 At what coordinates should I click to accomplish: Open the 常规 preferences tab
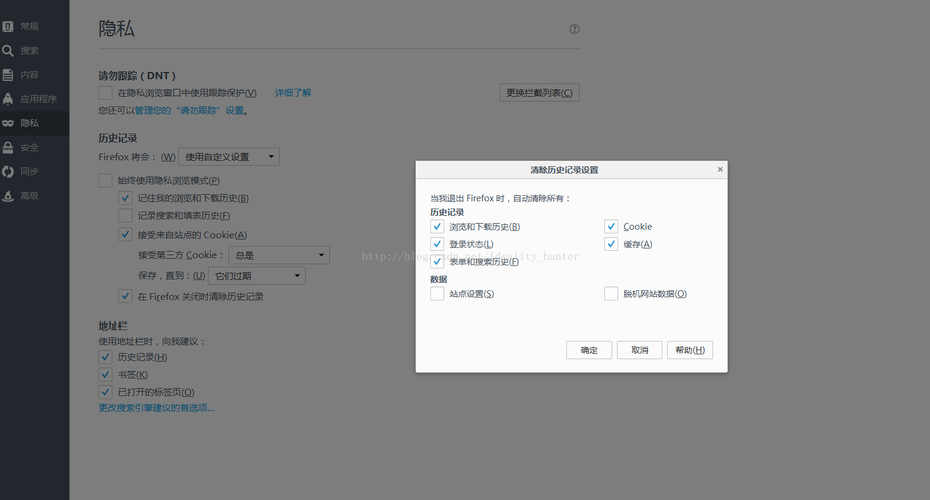[34, 26]
